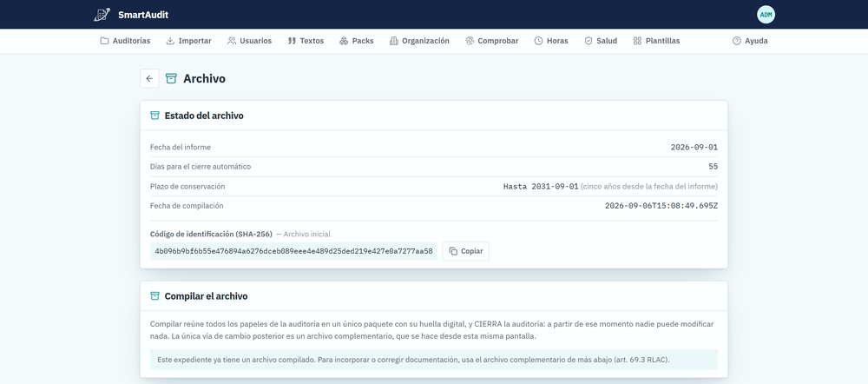Click the timestamp 2026-09-06T15:08:49.695Z
This screenshot has height=384, width=868.
(x=661, y=206)
